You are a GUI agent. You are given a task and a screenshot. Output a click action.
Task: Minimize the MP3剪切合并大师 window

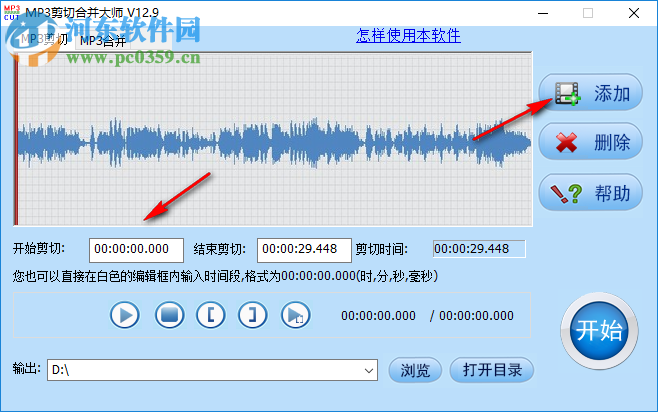pyautogui.click(x=543, y=13)
